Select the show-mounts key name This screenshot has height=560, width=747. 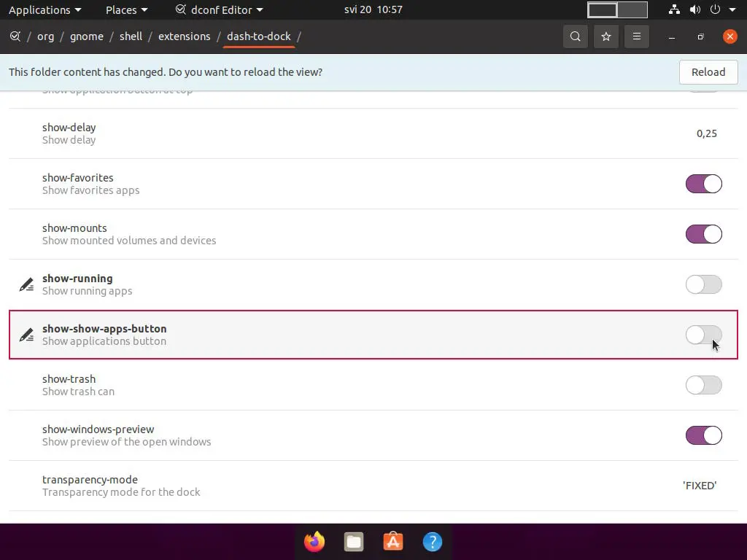[x=74, y=228]
